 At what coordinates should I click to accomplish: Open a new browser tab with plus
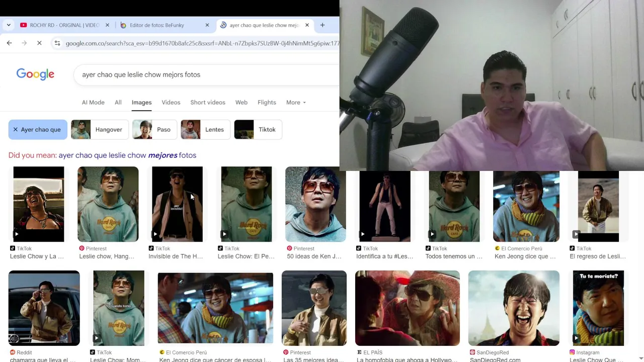(x=323, y=25)
